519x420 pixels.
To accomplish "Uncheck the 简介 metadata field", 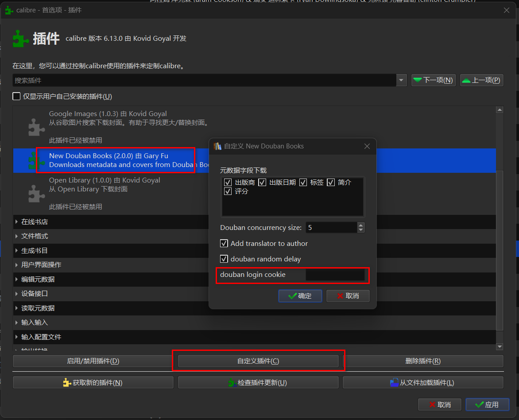I will [331, 183].
